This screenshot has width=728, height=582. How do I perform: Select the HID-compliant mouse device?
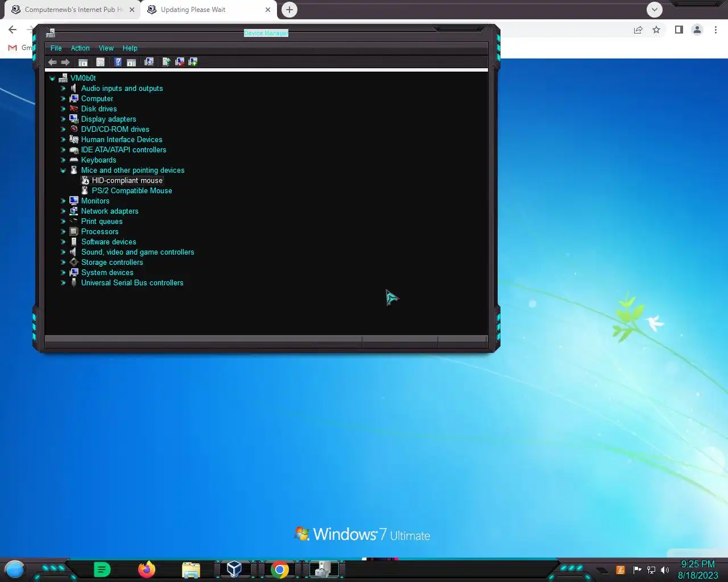tap(127, 181)
